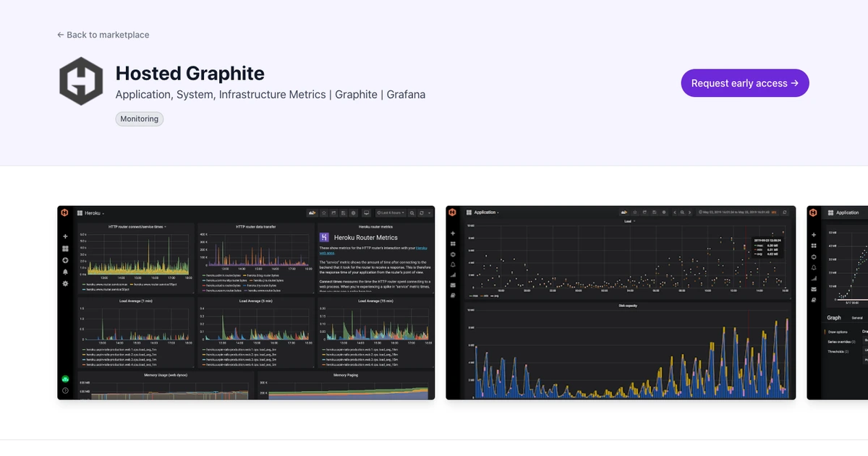Open the Heroku dashboard screenshot thumbnail
Screen dimensions: 868x456
(x=247, y=303)
